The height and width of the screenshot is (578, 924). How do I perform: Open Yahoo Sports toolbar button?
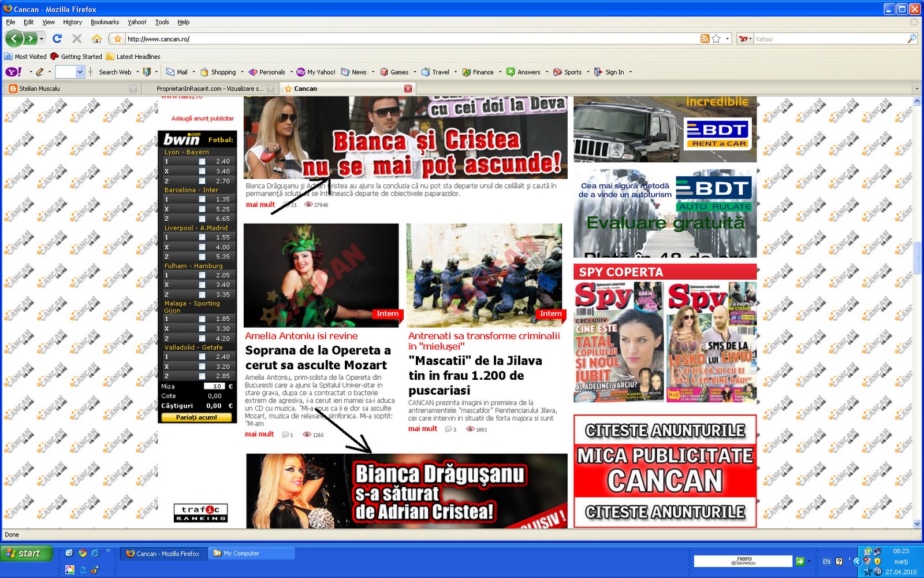568,72
